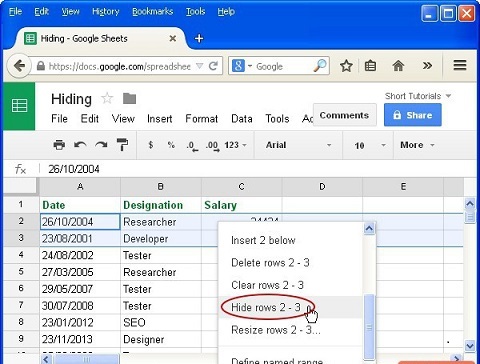Click the search magnifier icon
480x364 pixels.
coord(320,66)
